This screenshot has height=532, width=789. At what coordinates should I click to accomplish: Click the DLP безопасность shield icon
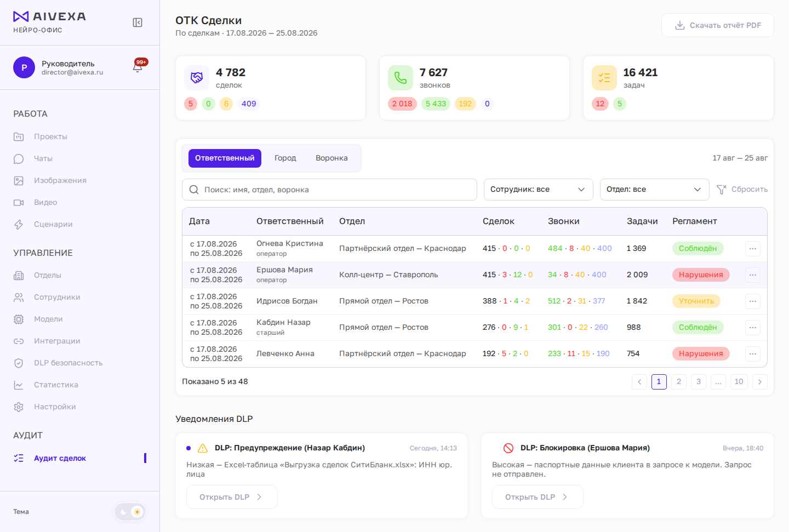19,363
